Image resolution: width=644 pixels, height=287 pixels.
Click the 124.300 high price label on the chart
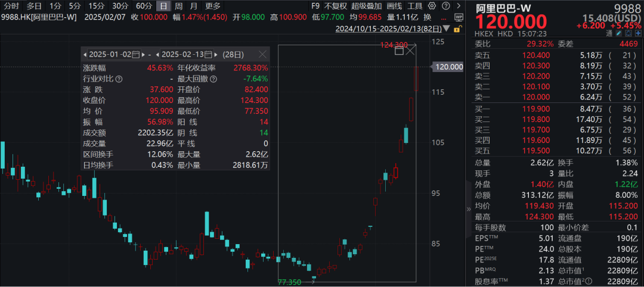pyautogui.click(x=394, y=45)
